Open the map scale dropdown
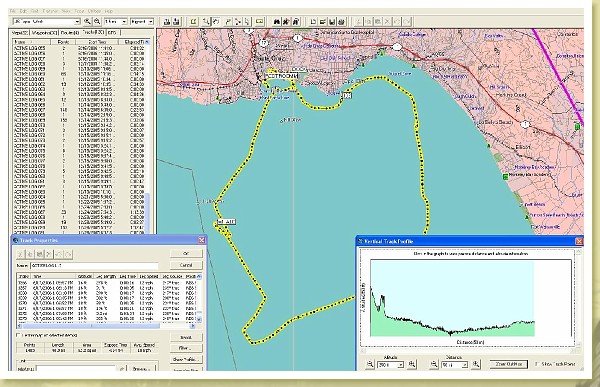This screenshot has height=387, width=600. tap(124, 22)
